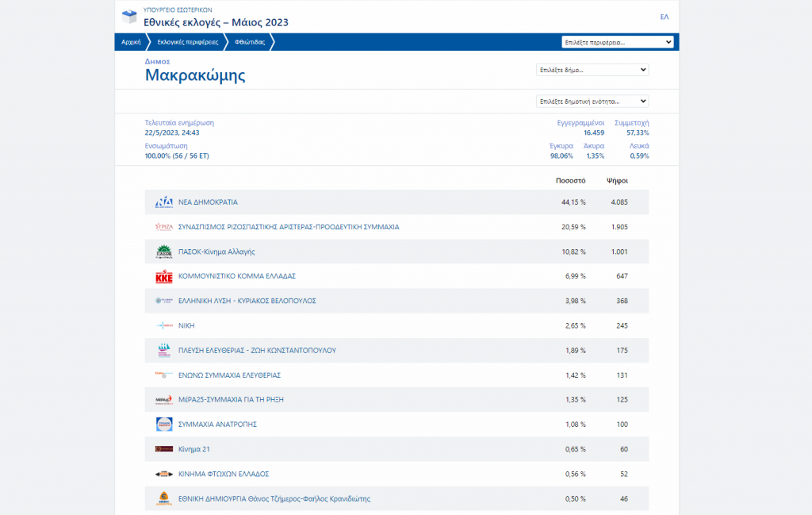Screen dimensions: 812x515
Task: Click the ballot box logo icon
Action: click(129, 16)
